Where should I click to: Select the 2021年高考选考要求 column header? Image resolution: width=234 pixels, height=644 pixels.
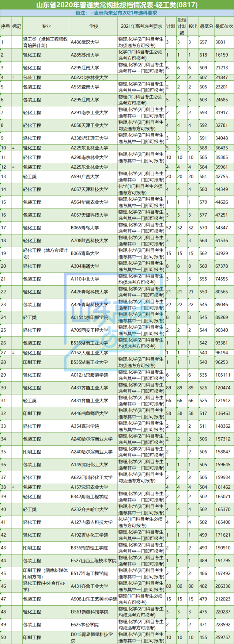[x=141, y=26]
